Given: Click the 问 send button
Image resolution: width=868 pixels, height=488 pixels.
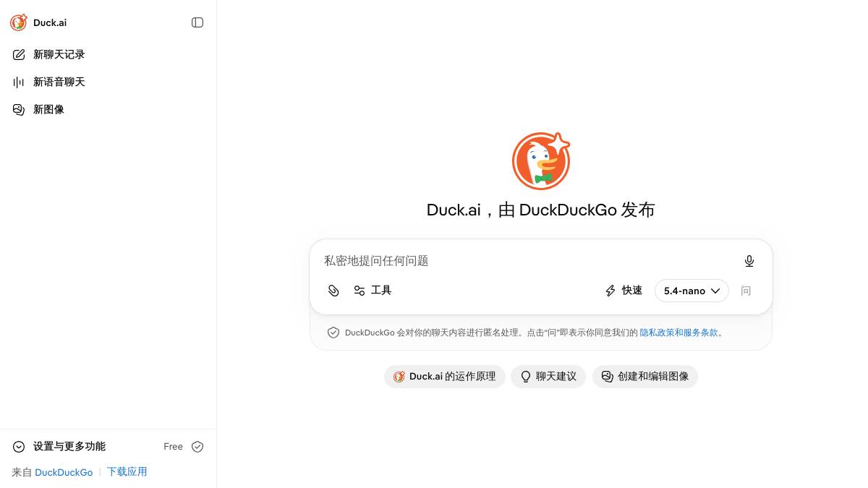Looking at the screenshot, I should point(746,291).
